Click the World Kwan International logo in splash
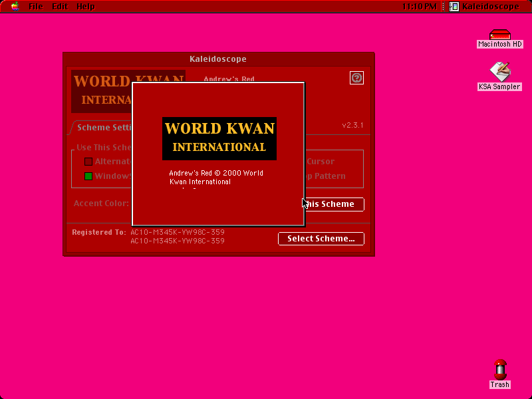Screen dimensions: 532x399 click(219, 138)
